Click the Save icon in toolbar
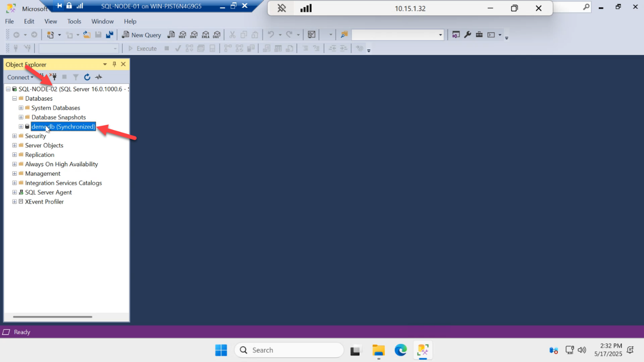This screenshot has width=644, height=362. [x=98, y=35]
